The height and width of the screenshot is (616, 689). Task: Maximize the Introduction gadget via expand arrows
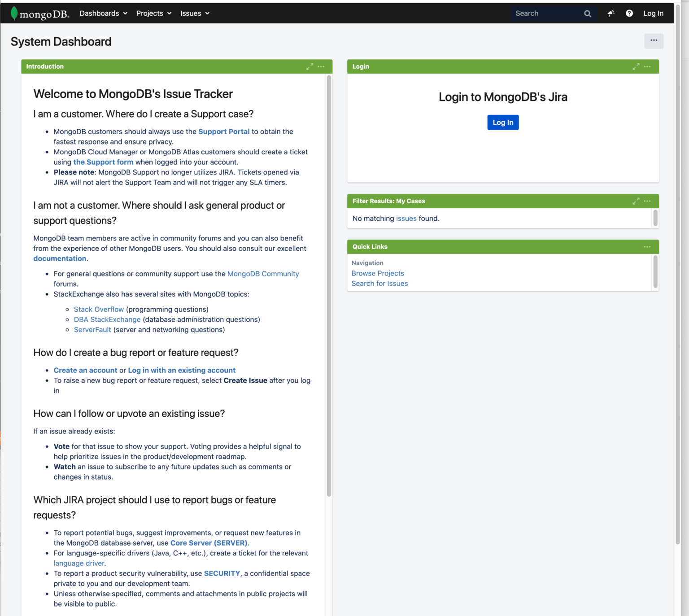point(310,66)
